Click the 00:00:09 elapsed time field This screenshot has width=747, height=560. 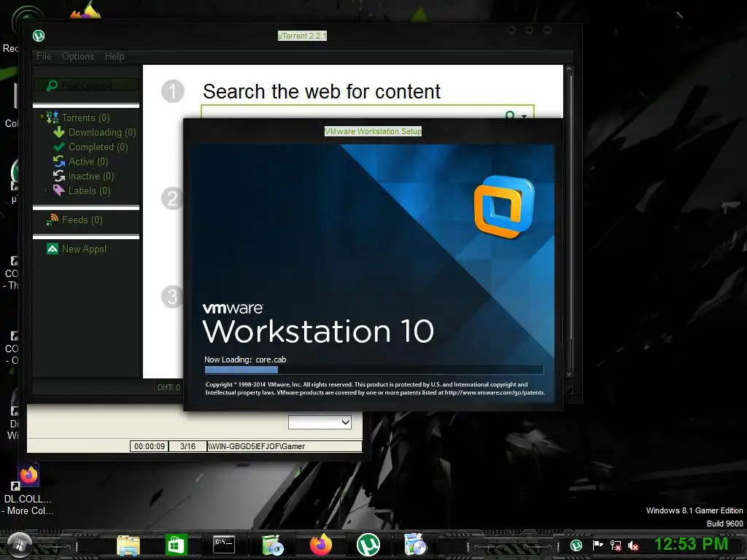coord(150,446)
